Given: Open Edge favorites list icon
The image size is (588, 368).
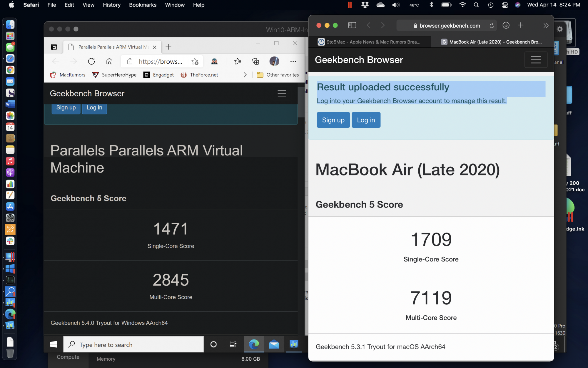Looking at the screenshot, I should coord(238,61).
